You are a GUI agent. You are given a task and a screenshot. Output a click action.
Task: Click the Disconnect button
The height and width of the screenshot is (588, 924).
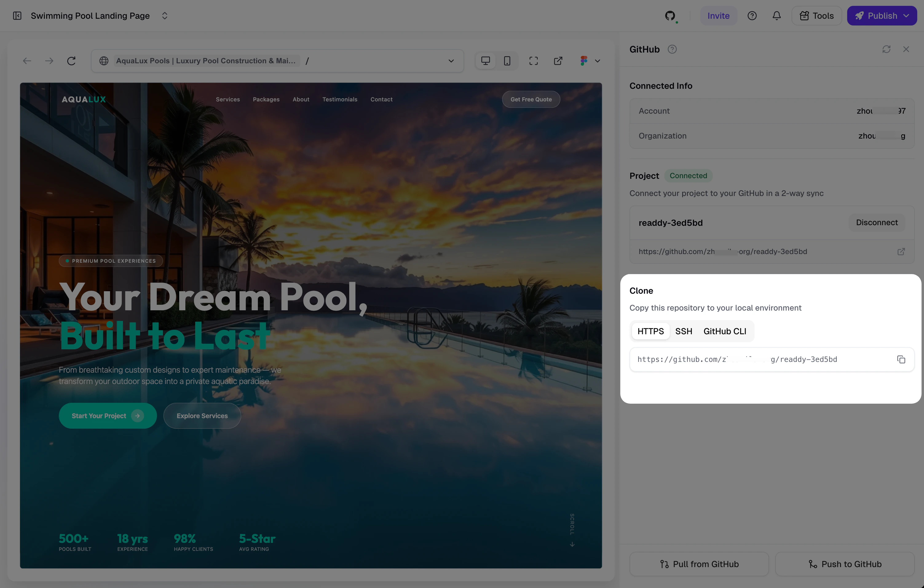pos(876,222)
